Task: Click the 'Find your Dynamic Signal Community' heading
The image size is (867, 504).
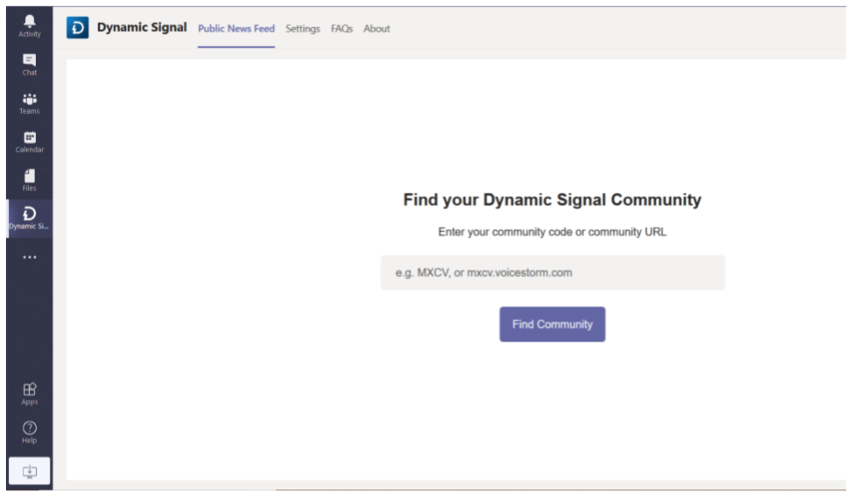Action: click(x=552, y=199)
